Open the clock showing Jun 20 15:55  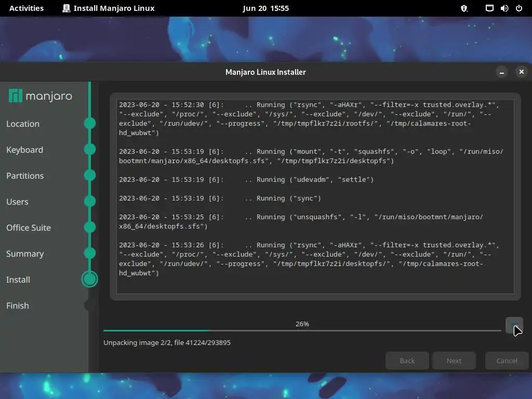[x=265, y=8]
